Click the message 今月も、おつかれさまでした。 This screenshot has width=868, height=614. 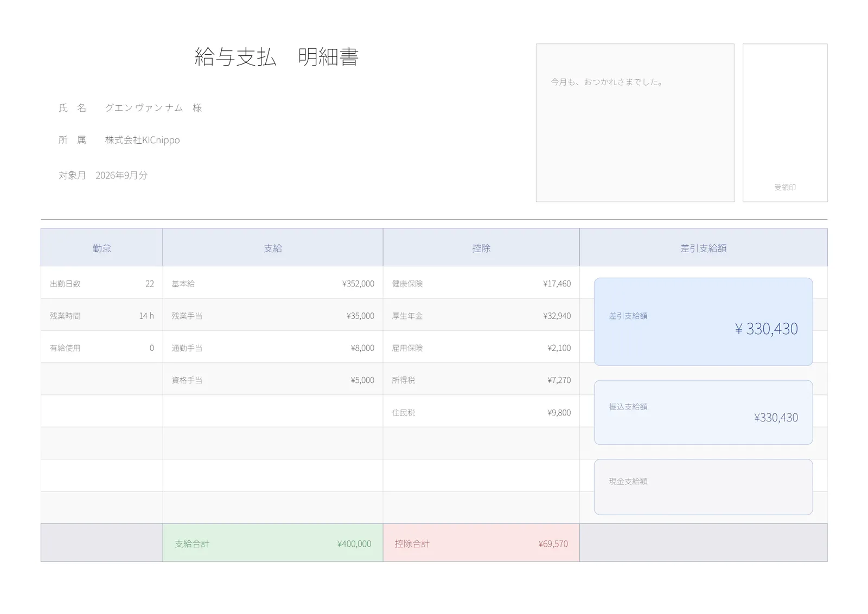click(x=608, y=82)
